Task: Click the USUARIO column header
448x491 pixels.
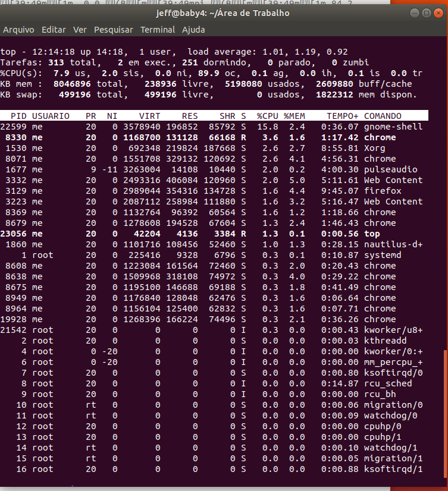Action: point(51,116)
